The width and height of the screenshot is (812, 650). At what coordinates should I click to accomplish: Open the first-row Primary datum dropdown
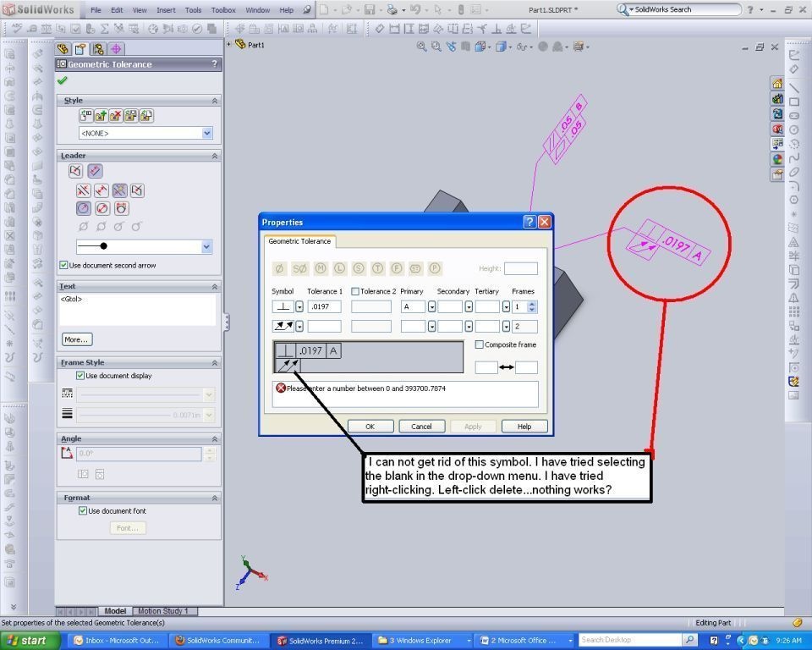pyautogui.click(x=432, y=307)
